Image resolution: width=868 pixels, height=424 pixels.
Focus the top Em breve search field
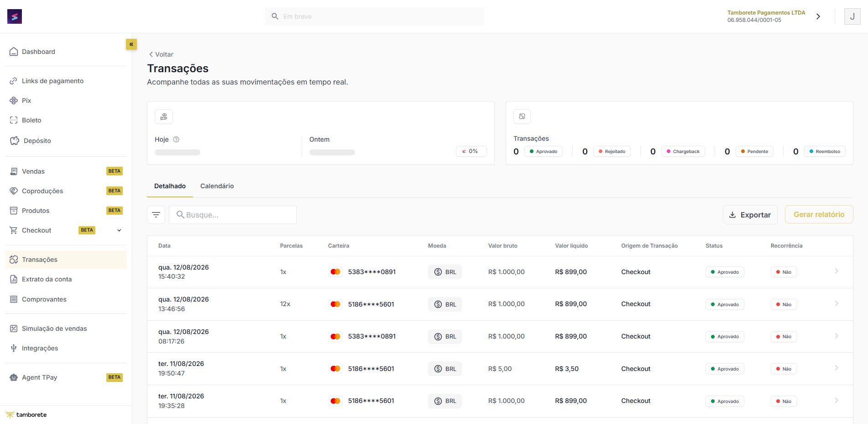pos(375,16)
